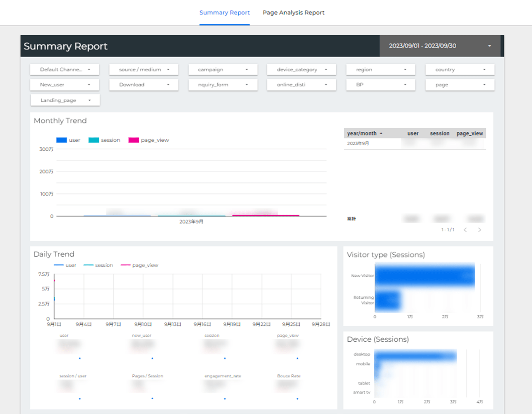
Task: Click the New Visitor bar in chart
Action: coord(425,275)
